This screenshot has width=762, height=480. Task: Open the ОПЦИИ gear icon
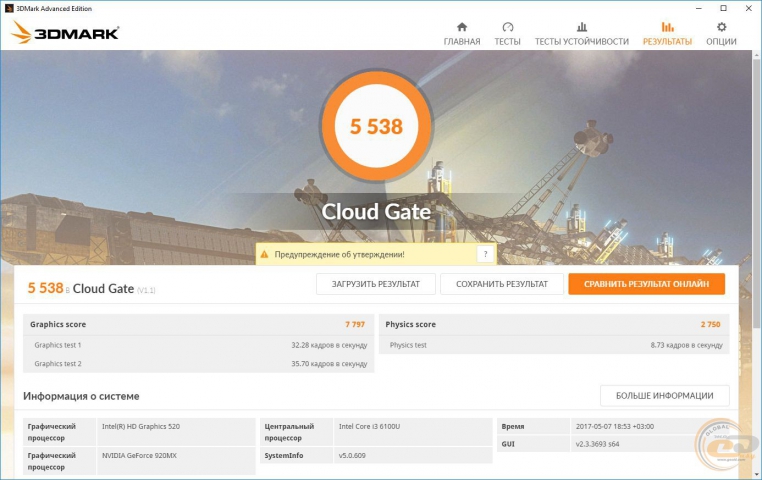coord(721,27)
